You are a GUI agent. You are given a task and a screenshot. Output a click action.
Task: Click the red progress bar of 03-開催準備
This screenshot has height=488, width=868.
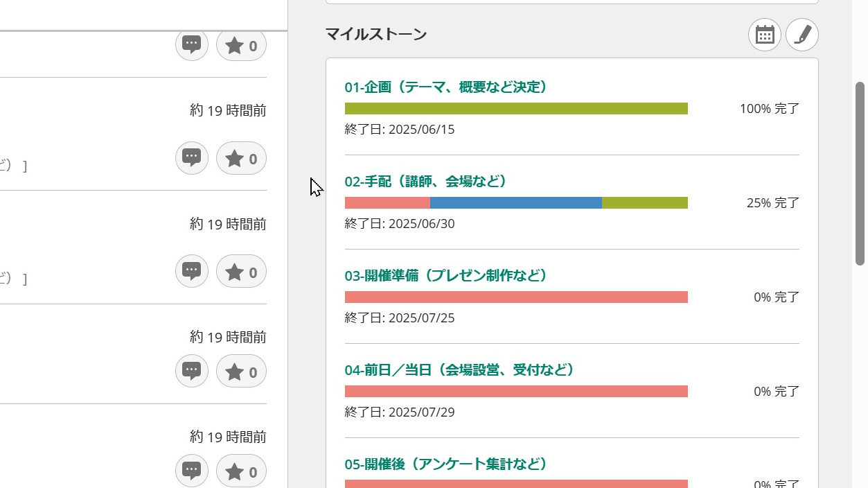point(516,297)
